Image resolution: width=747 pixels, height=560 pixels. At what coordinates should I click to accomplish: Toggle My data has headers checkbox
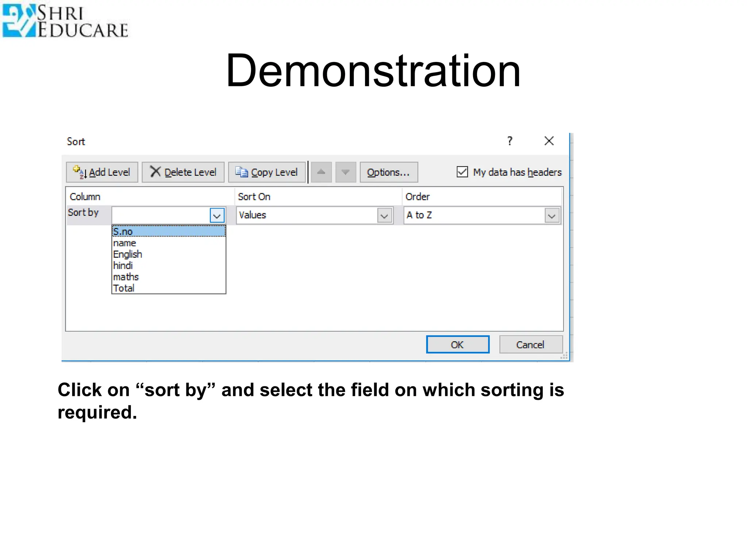click(462, 172)
